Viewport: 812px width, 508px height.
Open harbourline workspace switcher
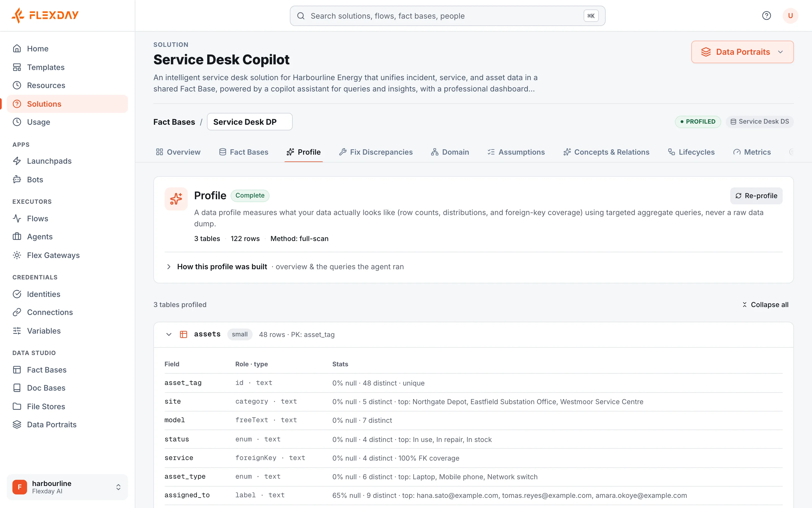(x=67, y=487)
